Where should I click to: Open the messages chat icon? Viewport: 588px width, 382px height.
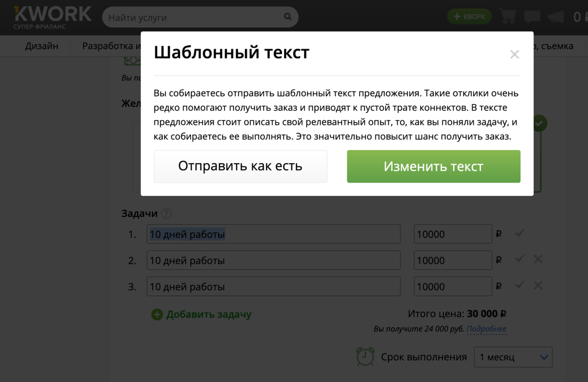tap(532, 17)
